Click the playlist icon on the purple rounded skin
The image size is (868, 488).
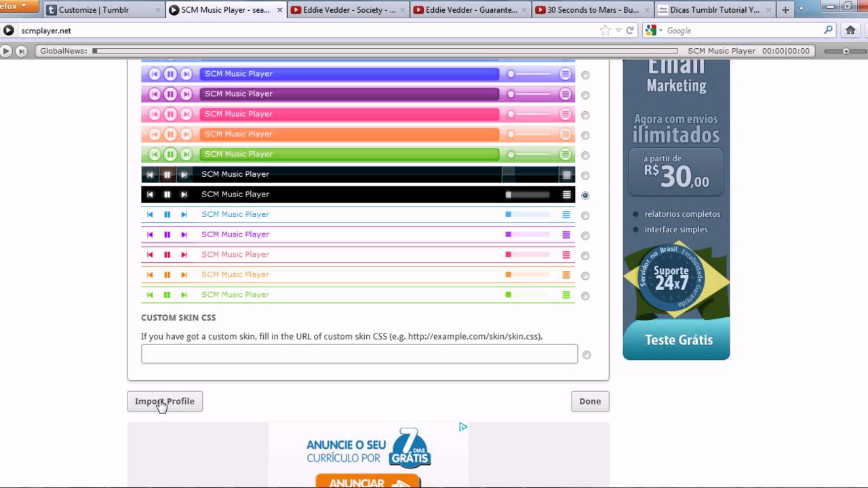566,94
